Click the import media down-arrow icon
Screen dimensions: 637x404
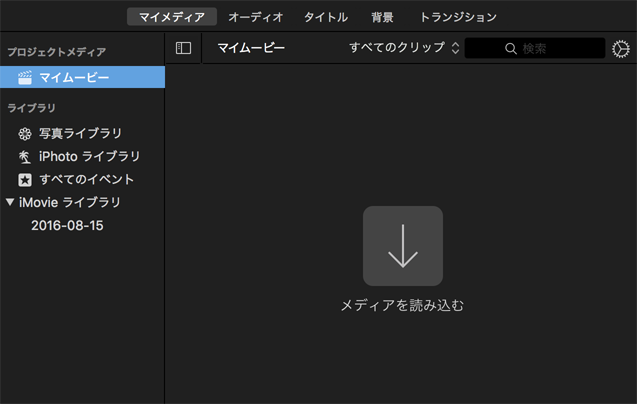point(403,245)
